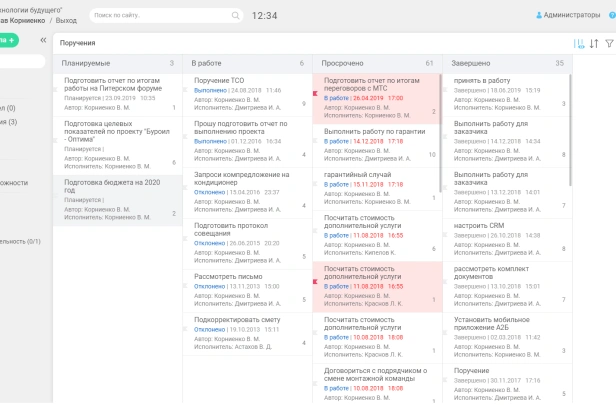Open task 'Подготовка бюджета на 2020 год'
Screen dimensions: 616x405
[110, 187]
